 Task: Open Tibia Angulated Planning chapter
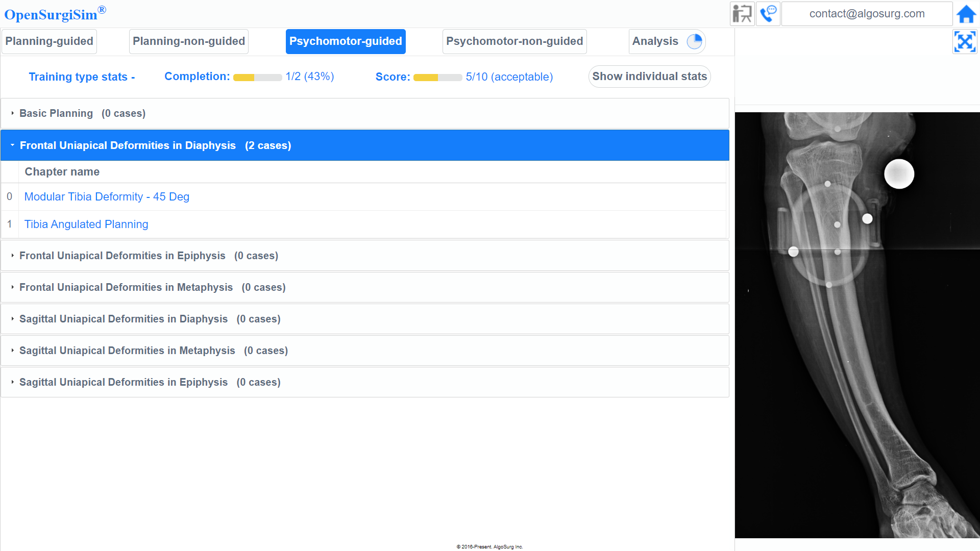tap(86, 224)
